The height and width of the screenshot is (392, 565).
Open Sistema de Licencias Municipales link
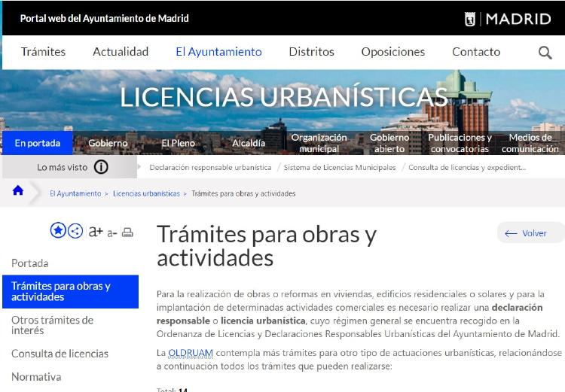340,167
